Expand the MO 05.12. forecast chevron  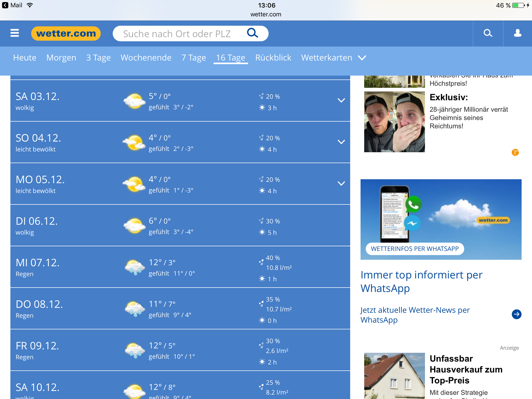341,183
